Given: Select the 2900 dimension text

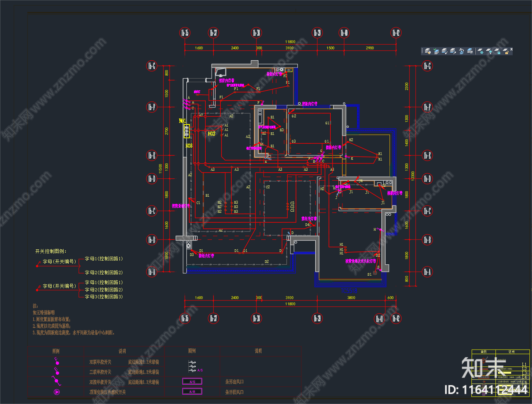Looking at the screenshot, I should [370, 48].
